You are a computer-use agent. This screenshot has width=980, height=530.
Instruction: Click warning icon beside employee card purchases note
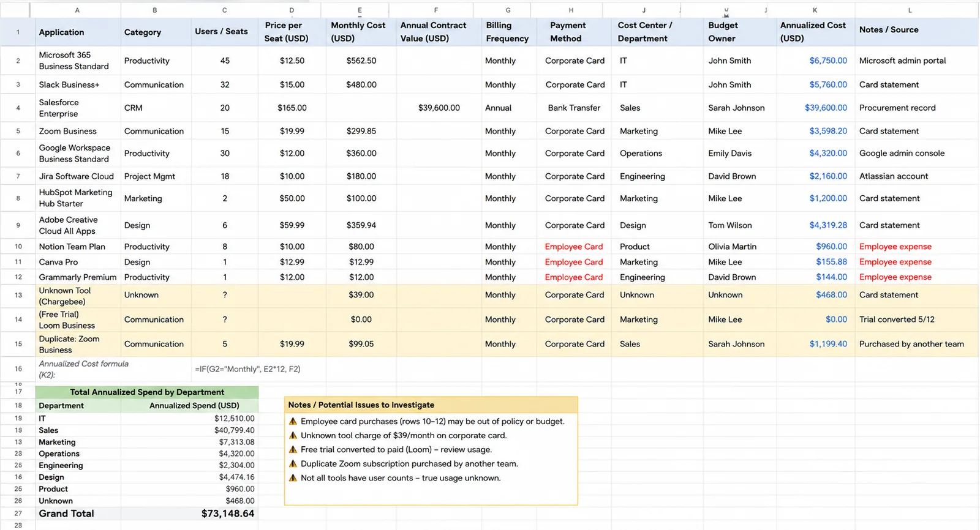click(x=293, y=421)
